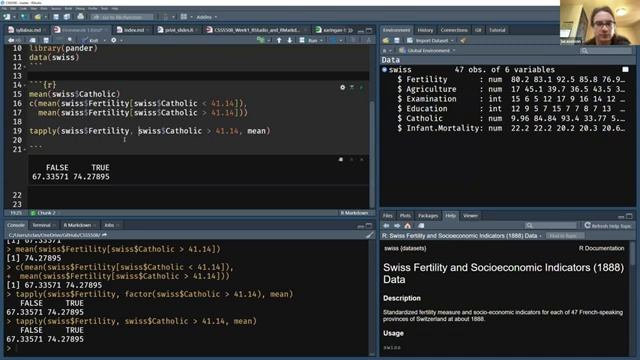Save workspace icon in the Environment pane
The image size is (640, 360).
point(396,40)
